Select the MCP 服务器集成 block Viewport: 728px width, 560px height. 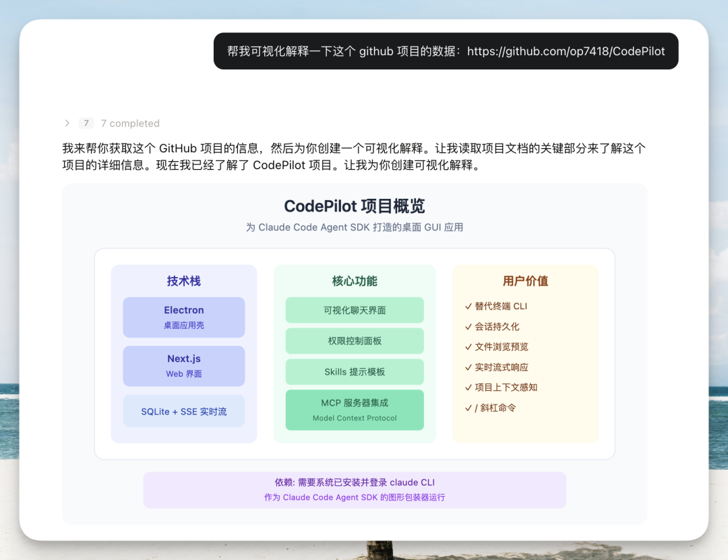pos(355,410)
